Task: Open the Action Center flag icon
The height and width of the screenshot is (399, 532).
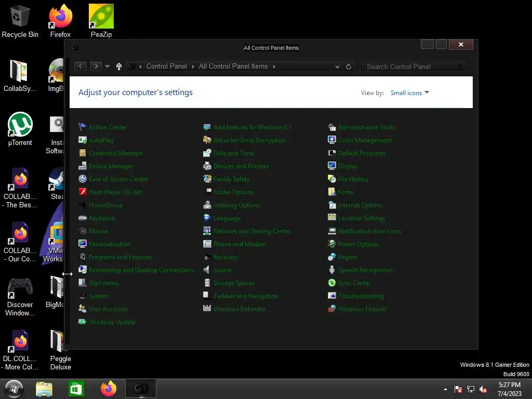Action: click(83, 127)
